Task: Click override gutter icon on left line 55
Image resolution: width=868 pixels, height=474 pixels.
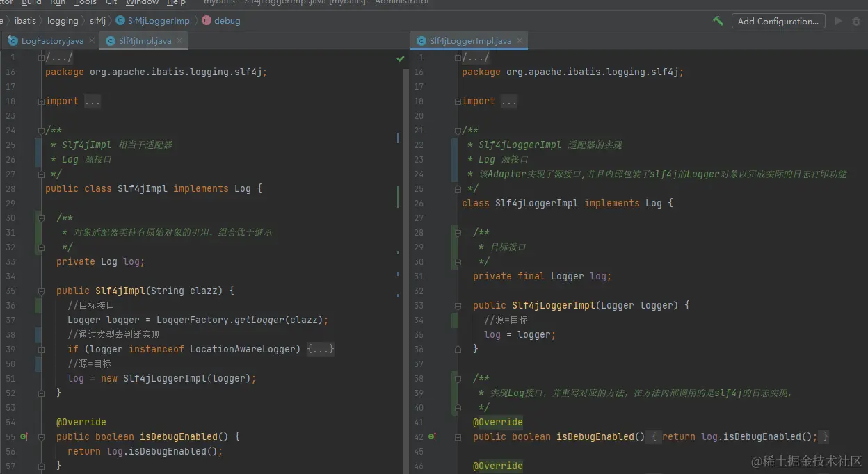Action: (x=24, y=436)
